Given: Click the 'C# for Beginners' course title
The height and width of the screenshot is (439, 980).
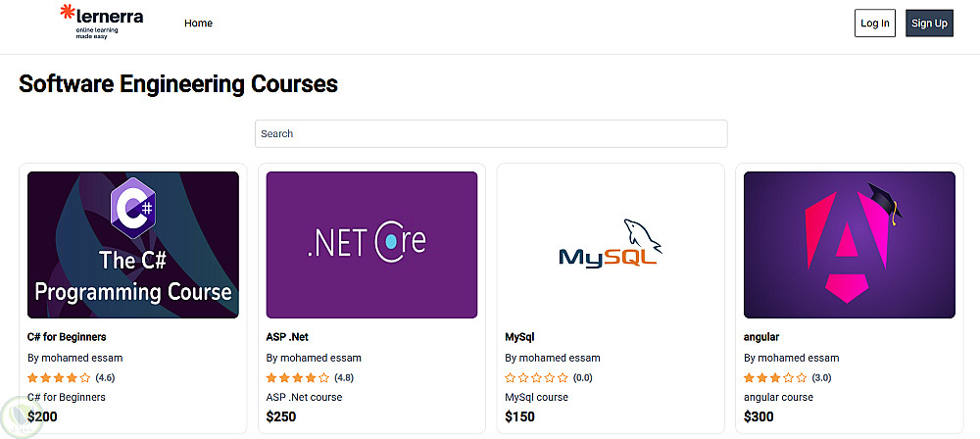Looking at the screenshot, I should click(67, 337).
